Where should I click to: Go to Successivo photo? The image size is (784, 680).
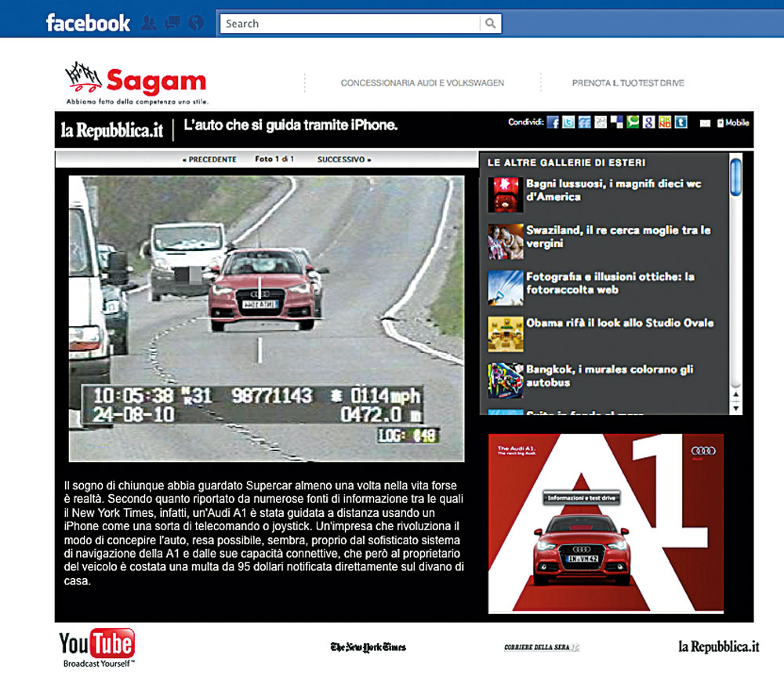(x=344, y=159)
